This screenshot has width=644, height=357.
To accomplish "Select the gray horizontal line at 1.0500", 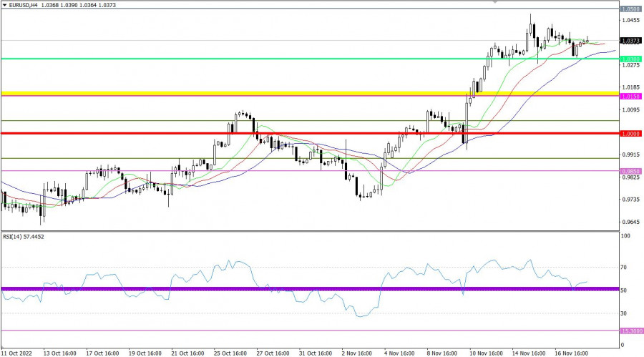I will point(286,9).
